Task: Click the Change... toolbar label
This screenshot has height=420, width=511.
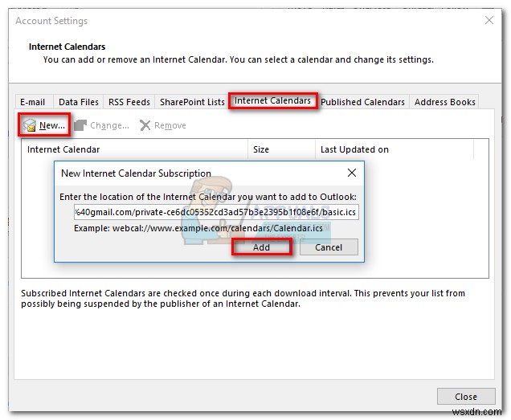Action: click(x=109, y=125)
